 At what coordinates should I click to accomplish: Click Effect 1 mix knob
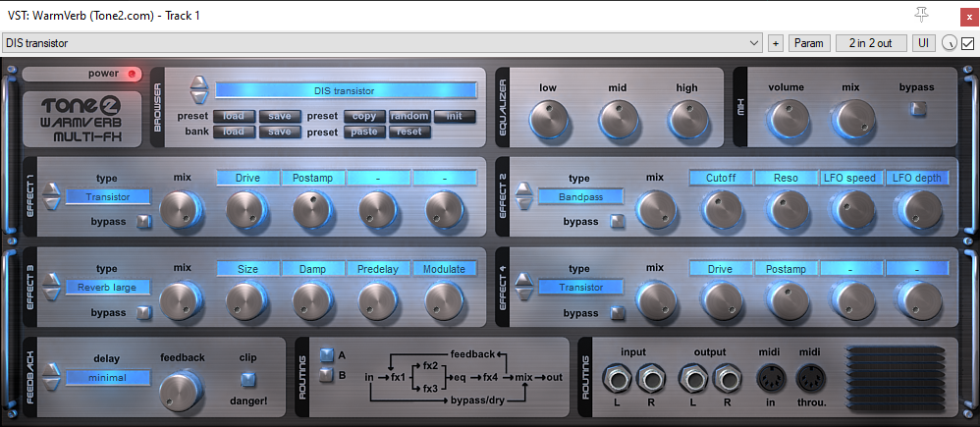(182, 209)
